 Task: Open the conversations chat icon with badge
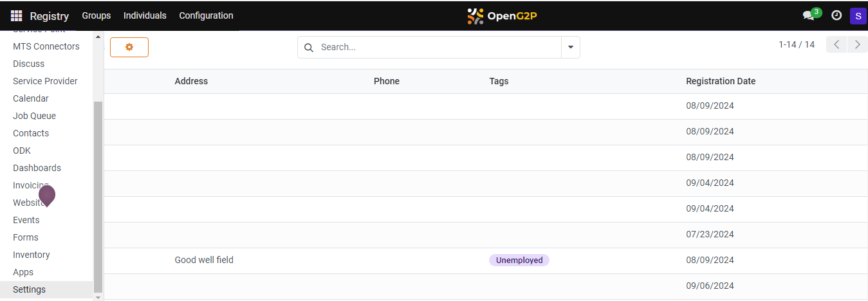click(x=808, y=15)
